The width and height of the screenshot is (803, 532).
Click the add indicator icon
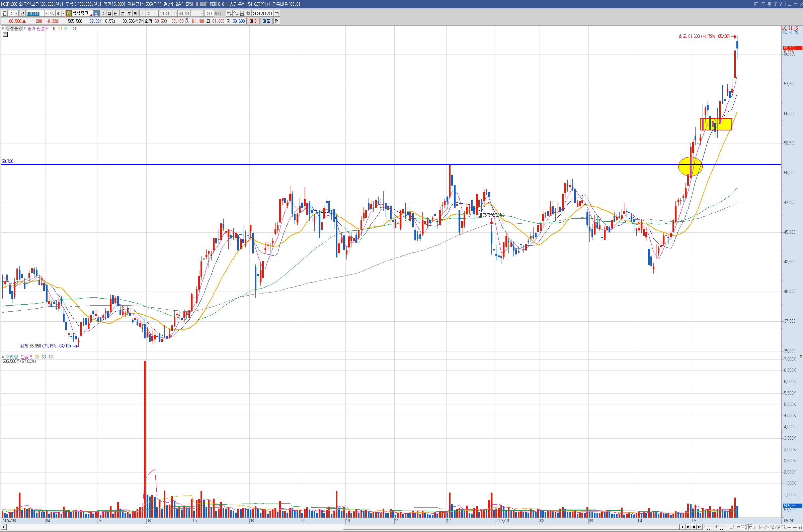tap(236, 14)
